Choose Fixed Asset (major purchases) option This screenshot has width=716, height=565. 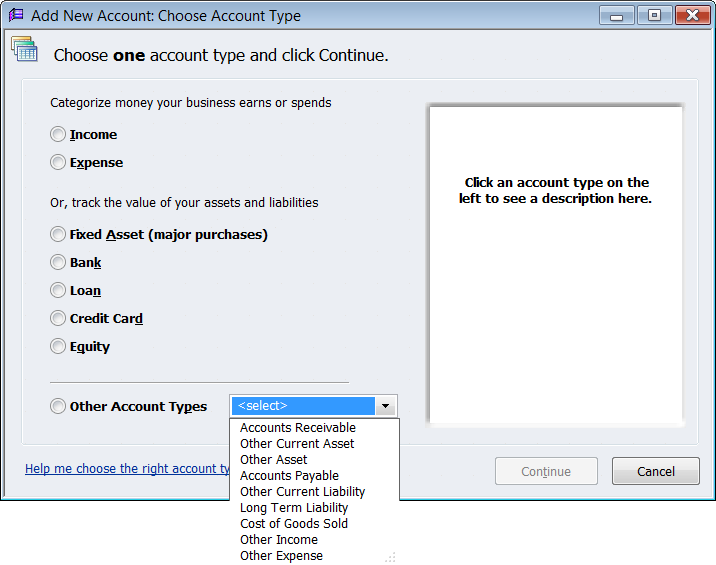tap(58, 235)
